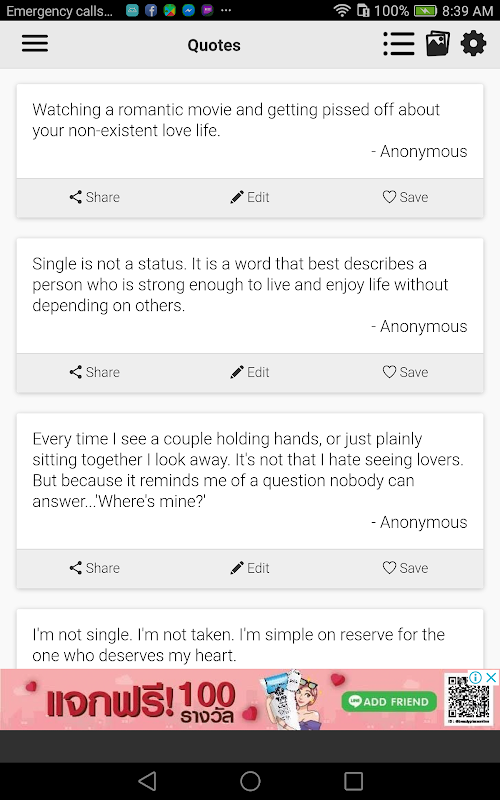Screen dimensions: 500x800
Task: Open settings gear icon
Action: pos(473,44)
